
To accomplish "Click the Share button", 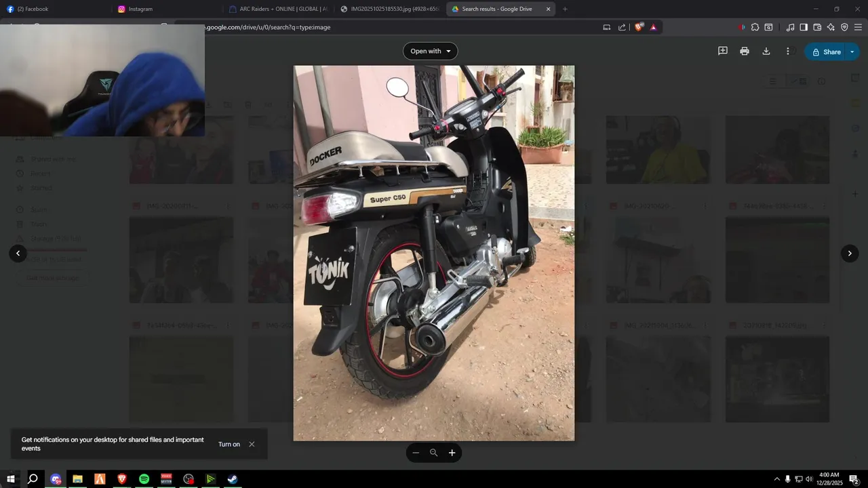I will (x=825, y=52).
